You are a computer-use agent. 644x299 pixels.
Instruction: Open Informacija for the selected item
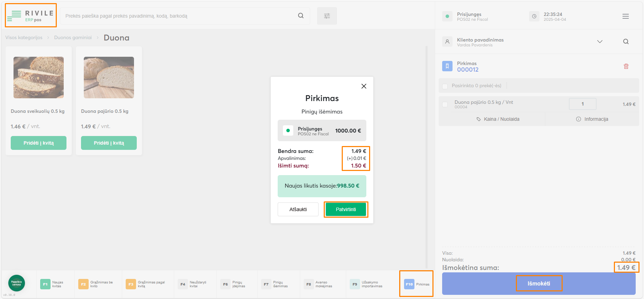click(x=592, y=119)
